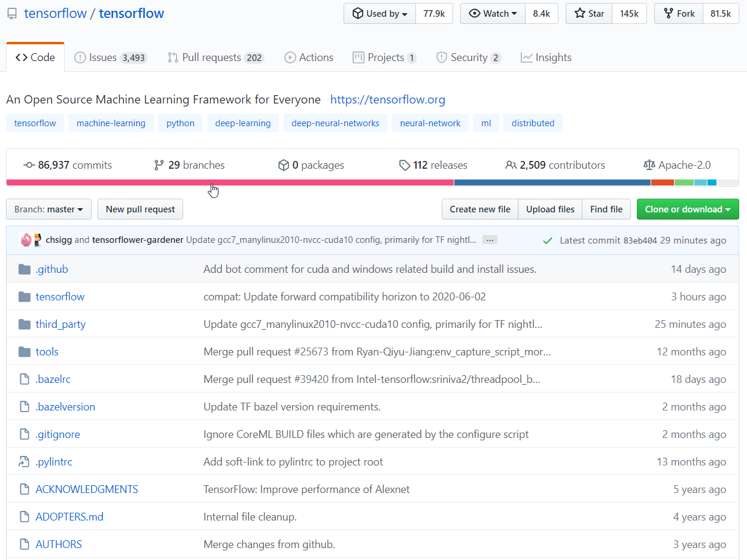
Task: Open the Apache-2.0 license
Action: pos(677,165)
